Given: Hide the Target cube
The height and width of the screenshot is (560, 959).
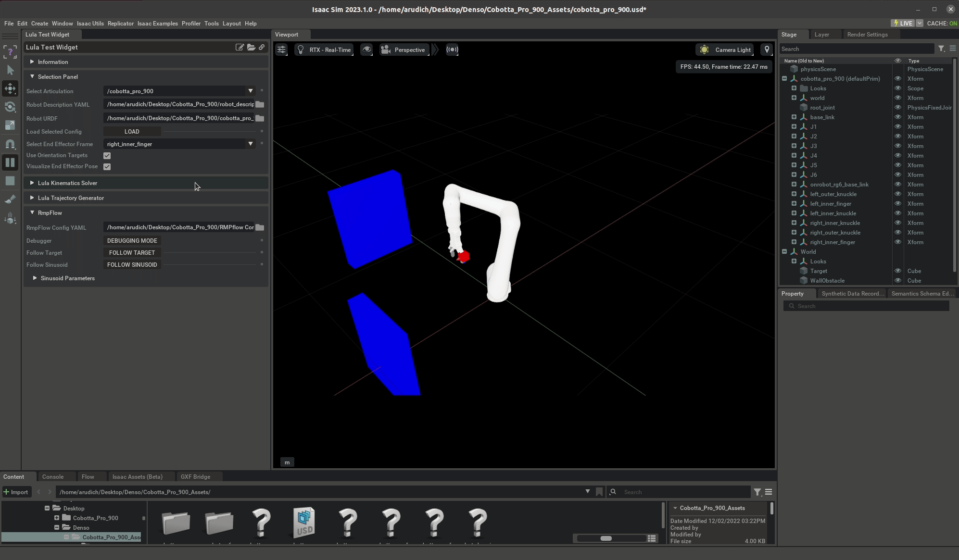Looking at the screenshot, I should coord(897,271).
